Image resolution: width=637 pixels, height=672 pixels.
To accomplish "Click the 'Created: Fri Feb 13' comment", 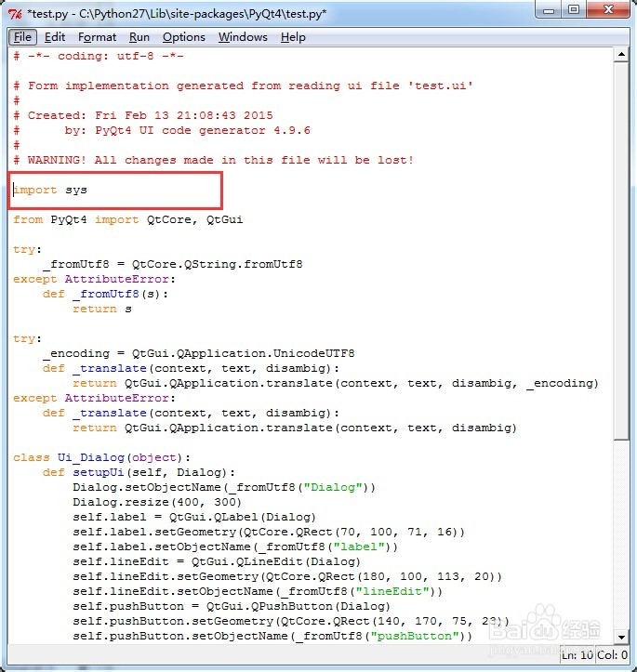I will [x=143, y=115].
